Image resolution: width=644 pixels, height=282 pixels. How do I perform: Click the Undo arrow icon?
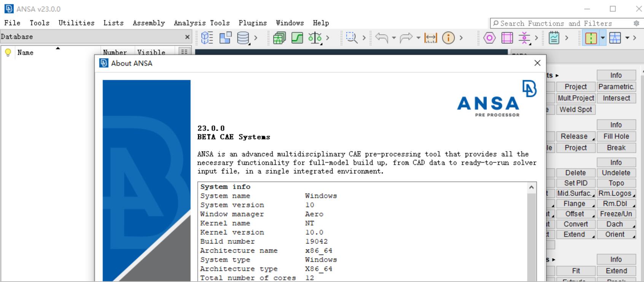coord(382,38)
